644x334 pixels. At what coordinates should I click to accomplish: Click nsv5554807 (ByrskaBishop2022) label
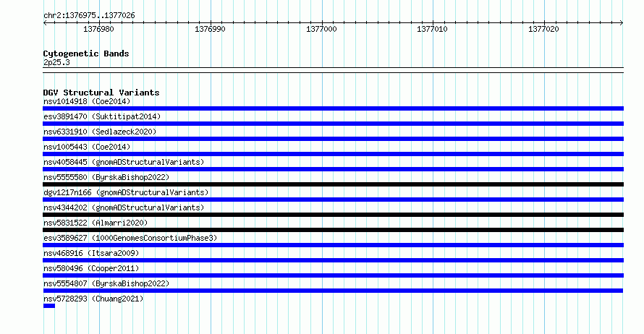click(106, 283)
